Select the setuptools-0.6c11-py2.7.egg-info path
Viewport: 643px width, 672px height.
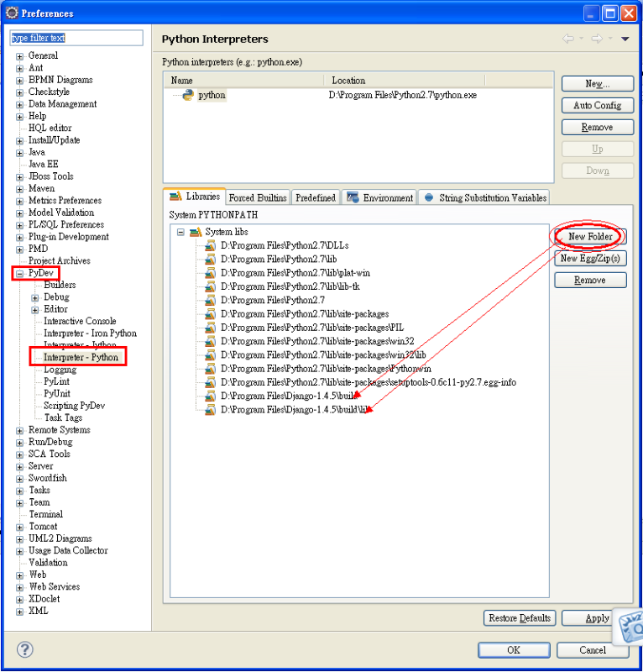(369, 382)
